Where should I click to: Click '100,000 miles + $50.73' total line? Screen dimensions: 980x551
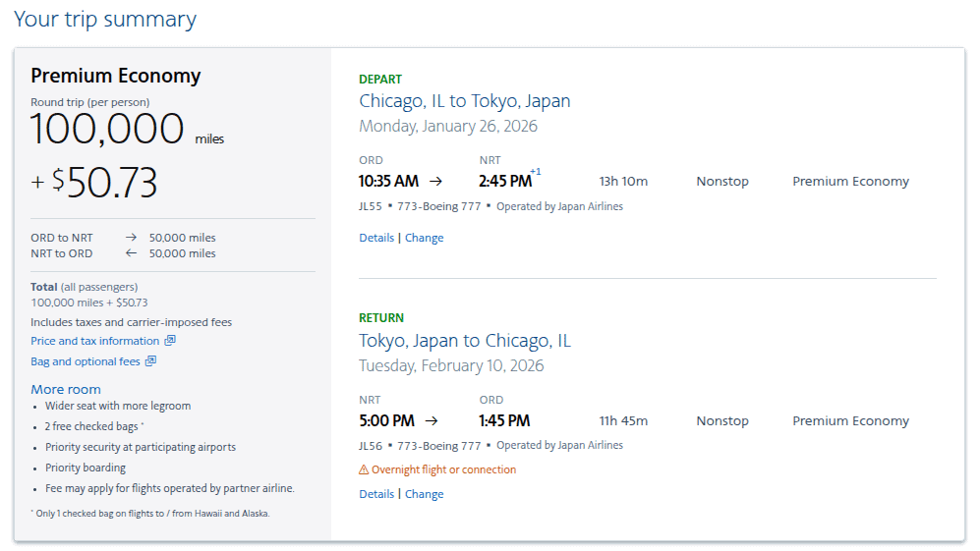point(89,303)
